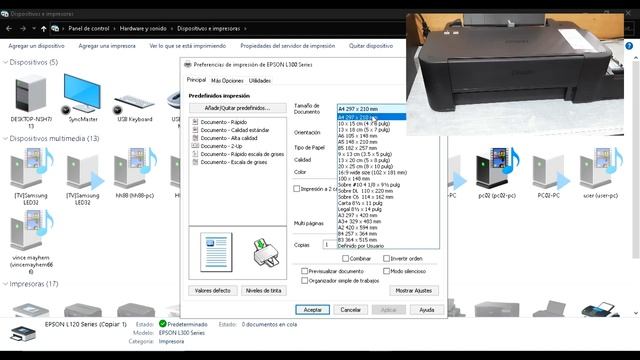Click Panel de control in breadcrumb

[89, 29]
